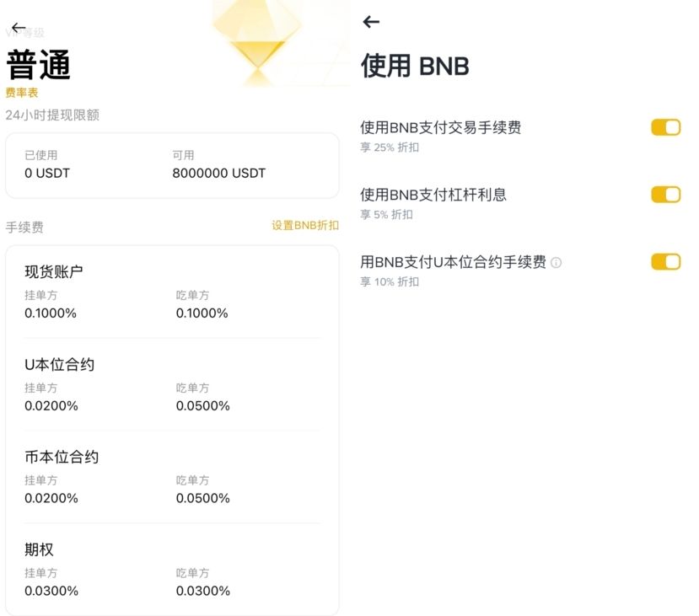Tap the 24小时提现限额 label

(x=52, y=115)
